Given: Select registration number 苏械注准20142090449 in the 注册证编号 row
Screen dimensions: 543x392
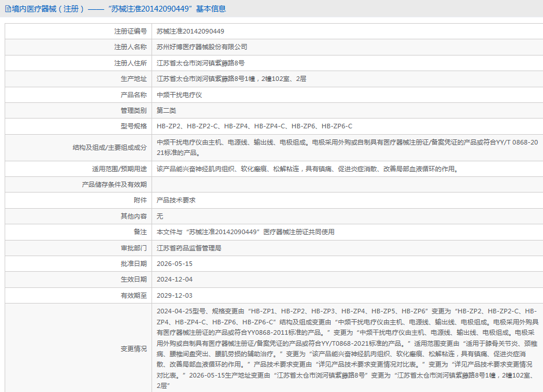Looking at the screenshot, I should pyautogui.click(x=190, y=32).
